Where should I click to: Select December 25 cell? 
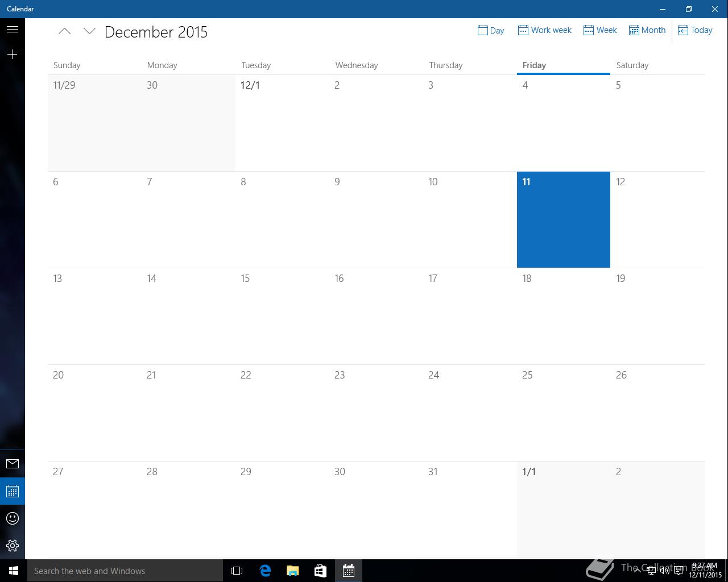pos(564,413)
